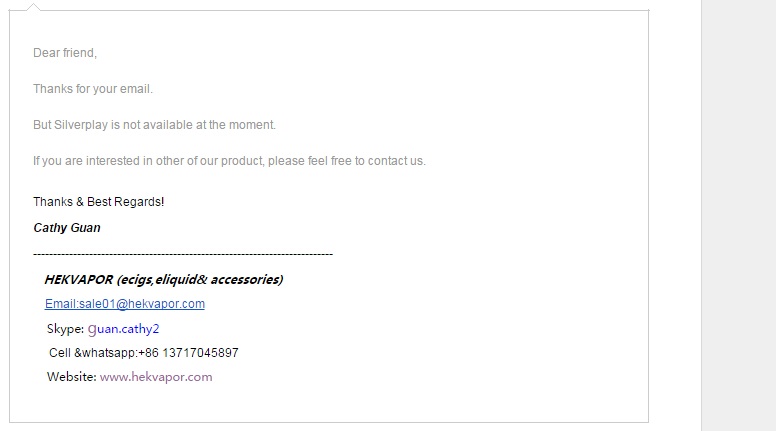Image resolution: width=776 pixels, height=431 pixels.
Task: Click the guan.cathy2 Skype link
Action: pos(123,329)
